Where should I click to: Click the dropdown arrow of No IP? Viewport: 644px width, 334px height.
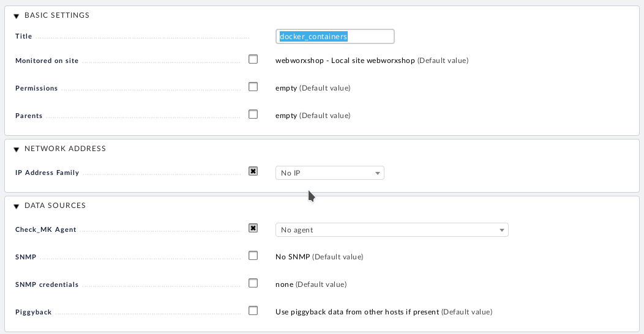pyautogui.click(x=378, y=173)
